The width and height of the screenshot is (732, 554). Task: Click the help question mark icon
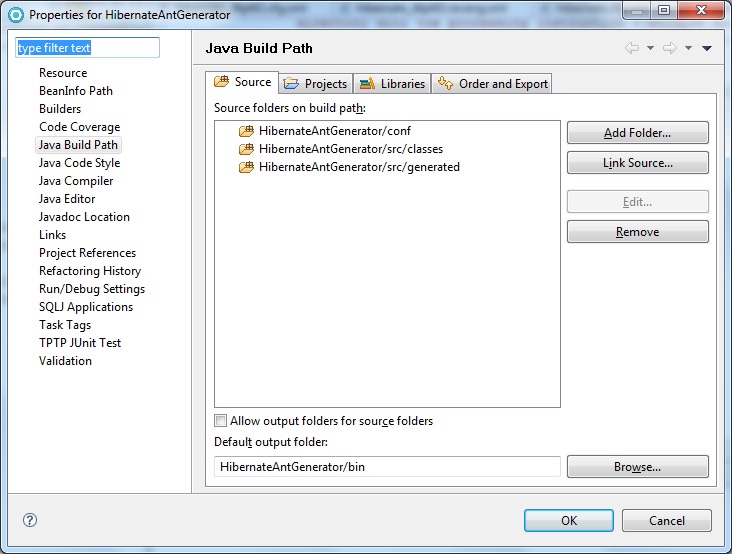click(30, 520)
